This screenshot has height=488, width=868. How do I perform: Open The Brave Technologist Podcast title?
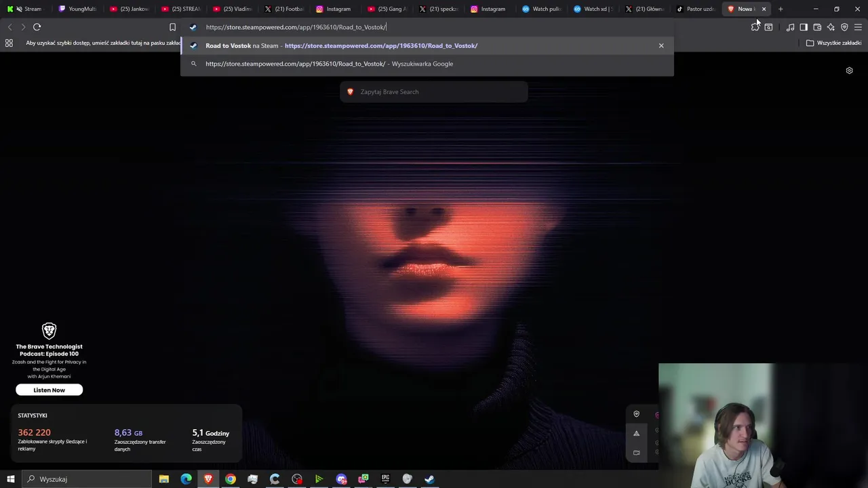(x=49, y=350)
